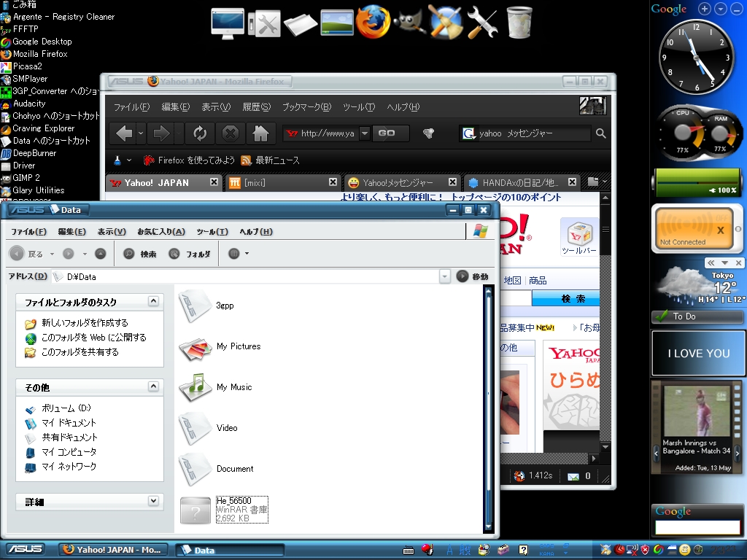
Task: Open the Document folder
Action: click(x=216, y=469)
